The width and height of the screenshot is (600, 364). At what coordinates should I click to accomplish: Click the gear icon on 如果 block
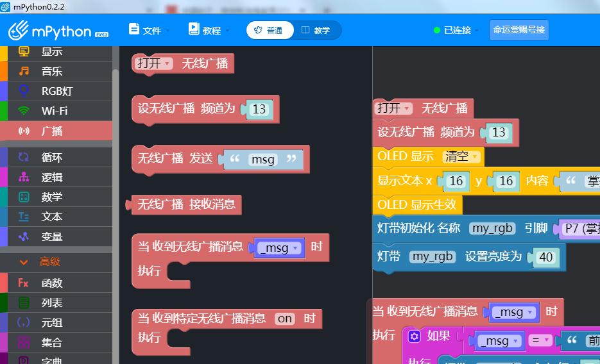pos(414,336)
